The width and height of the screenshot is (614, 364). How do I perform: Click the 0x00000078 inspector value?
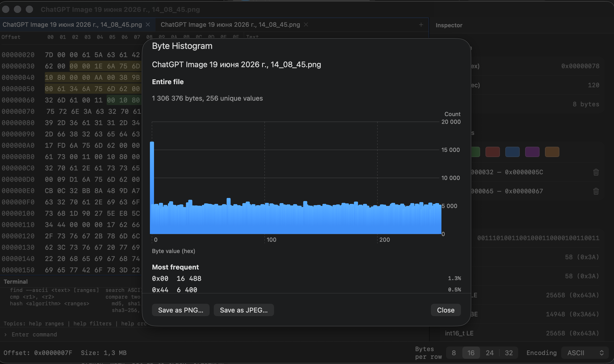tap(580, 66)
